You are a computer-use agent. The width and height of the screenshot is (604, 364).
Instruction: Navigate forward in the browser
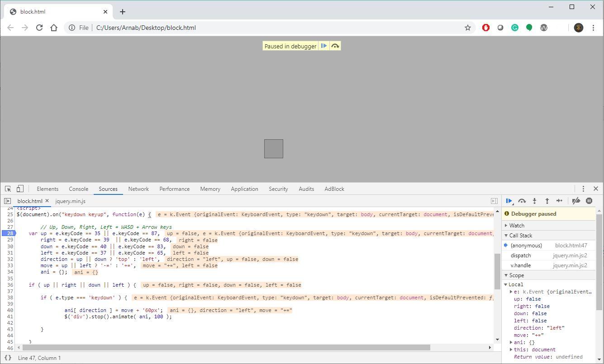[25, 28]
